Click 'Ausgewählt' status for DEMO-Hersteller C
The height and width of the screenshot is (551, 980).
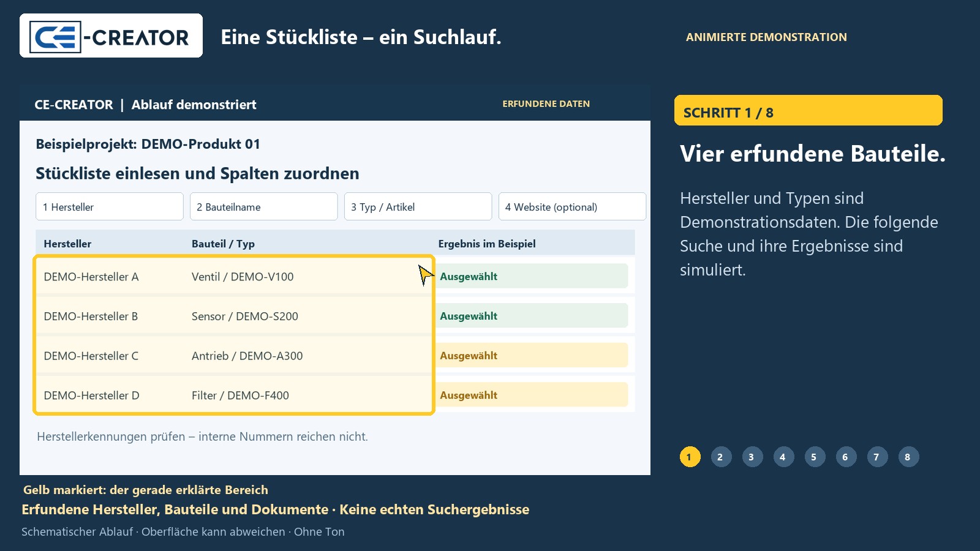(532, 356)
